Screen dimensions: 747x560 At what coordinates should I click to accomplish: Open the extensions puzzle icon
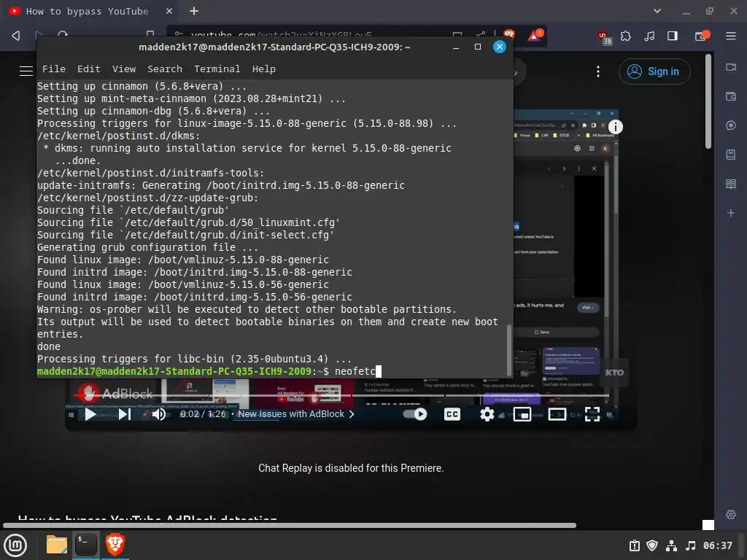click(625, 36)
